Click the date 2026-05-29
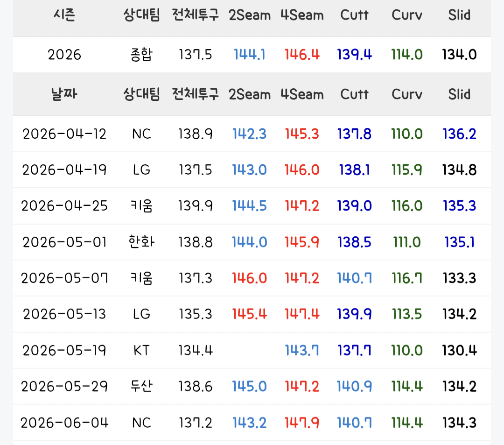504x445 pixels. point(64,386)
